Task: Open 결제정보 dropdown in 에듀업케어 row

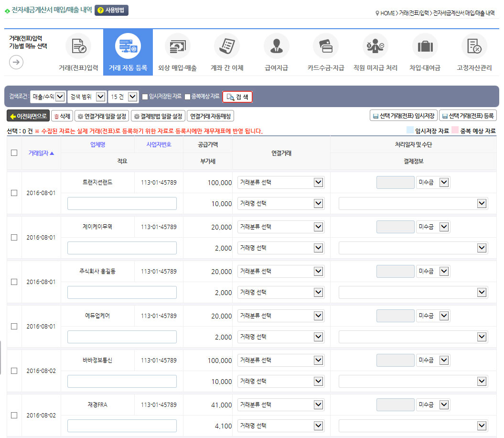Action: point(413,337)
